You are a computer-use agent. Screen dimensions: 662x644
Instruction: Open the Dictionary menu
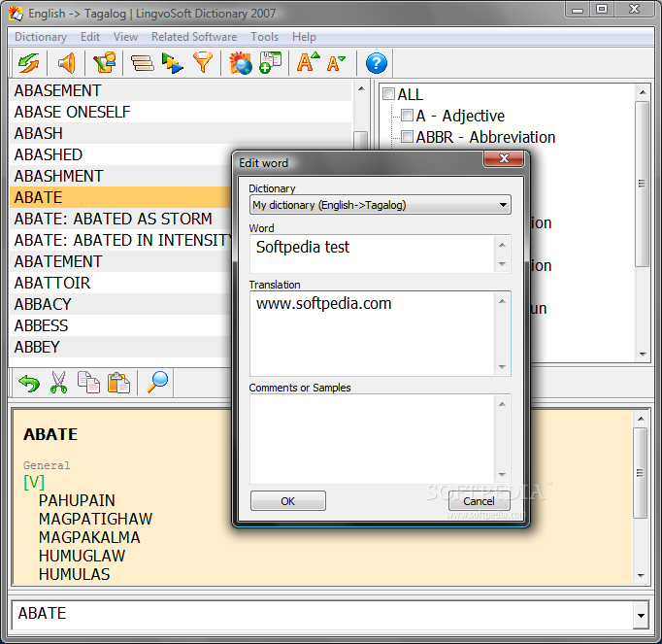(x=41, y=37)
